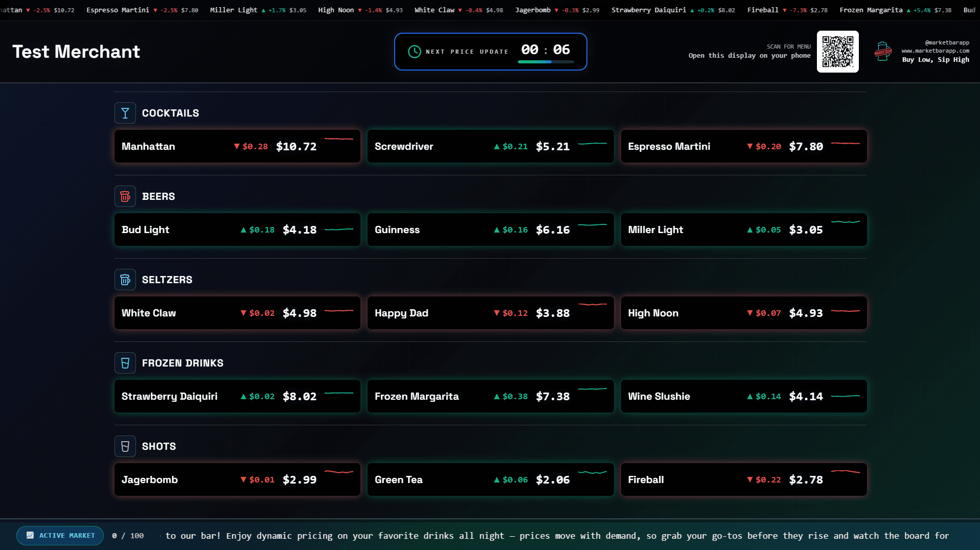Click the down arrow on Manhattan card
Viewport: 980px width, 550px height.
point(237,146)
